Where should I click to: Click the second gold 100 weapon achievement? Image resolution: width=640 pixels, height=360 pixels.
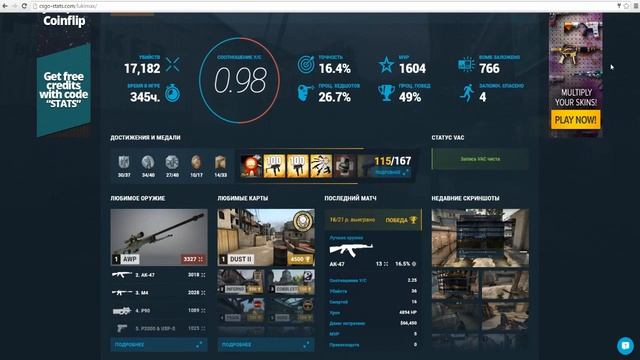pyautogui.click(x=298, y=166)
